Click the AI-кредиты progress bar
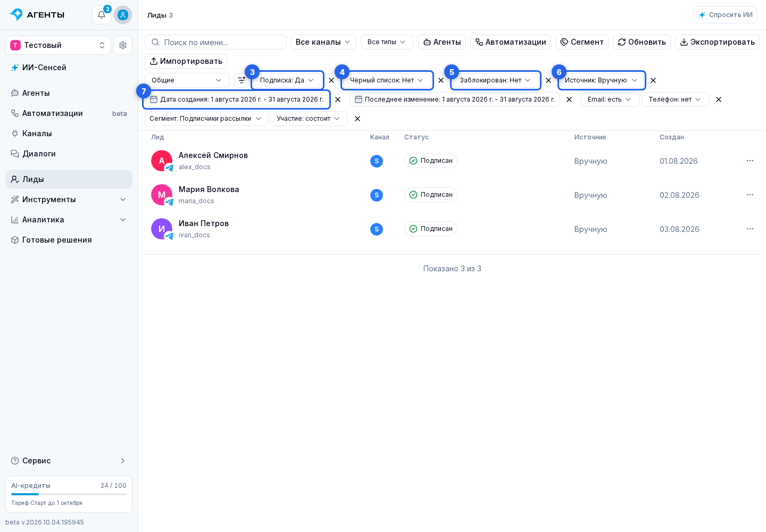This screenshot has height=532, width=766. click(x=69, y=494)
